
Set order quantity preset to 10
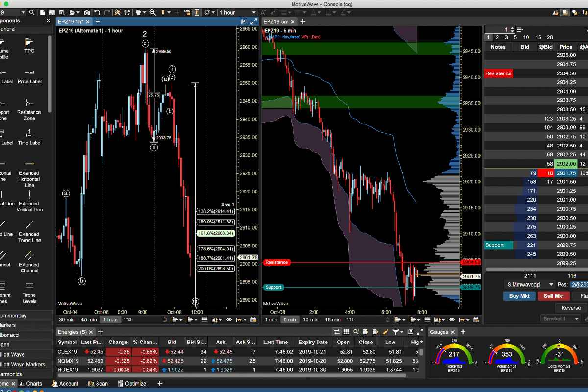tap(526, 37)
